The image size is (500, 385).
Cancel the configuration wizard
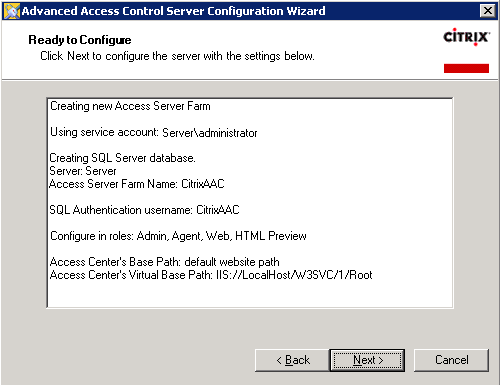451,360
